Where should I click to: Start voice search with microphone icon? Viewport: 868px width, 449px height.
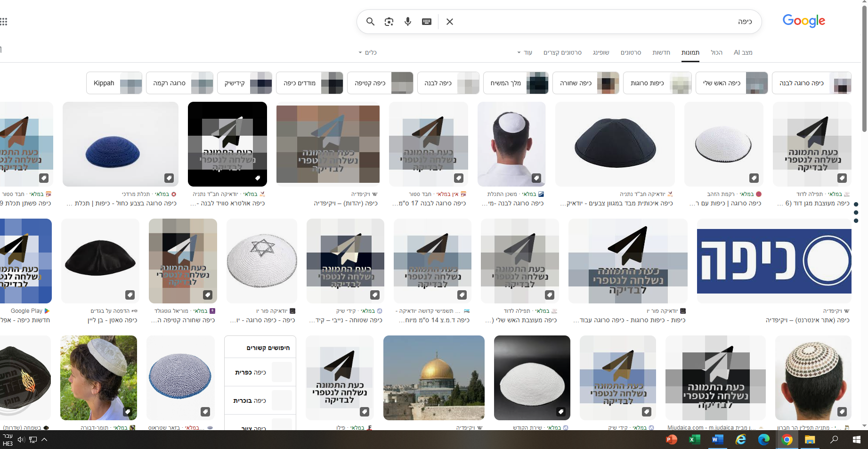(408, 22)
